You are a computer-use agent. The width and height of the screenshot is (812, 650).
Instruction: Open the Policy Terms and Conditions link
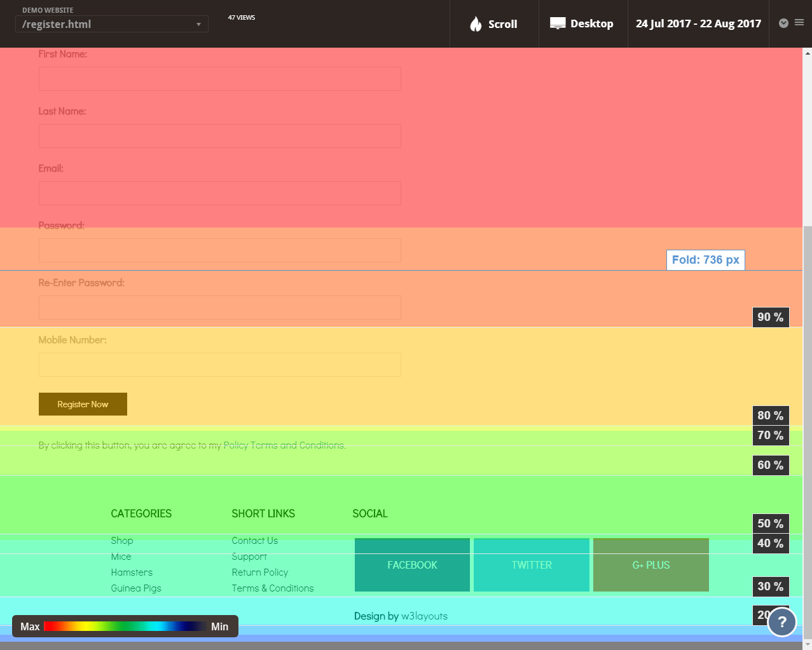coord(284,445)
